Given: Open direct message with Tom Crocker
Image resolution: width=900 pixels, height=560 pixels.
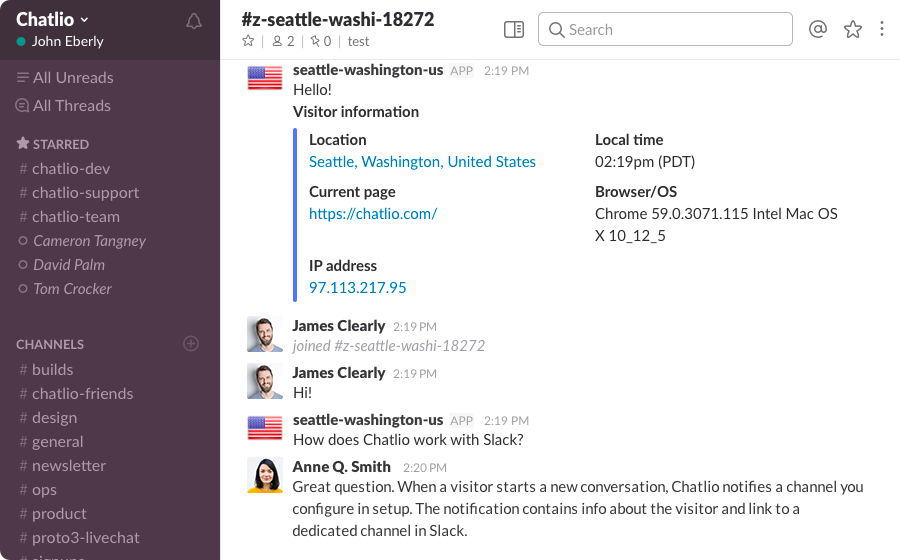Looking at the screenshot, I should (65, 289).
